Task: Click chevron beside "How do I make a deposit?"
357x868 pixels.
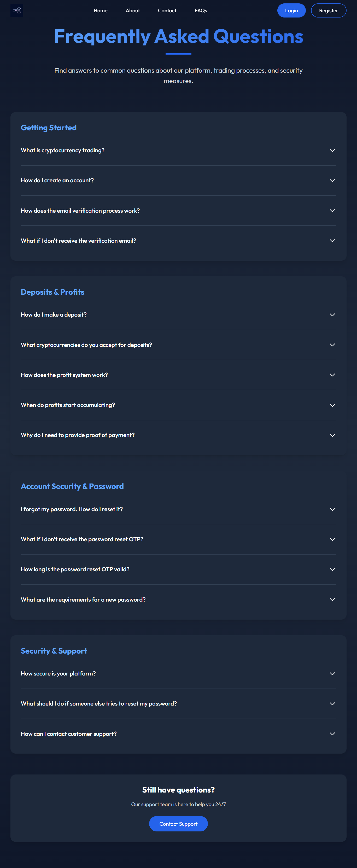Action: point(332,315)
